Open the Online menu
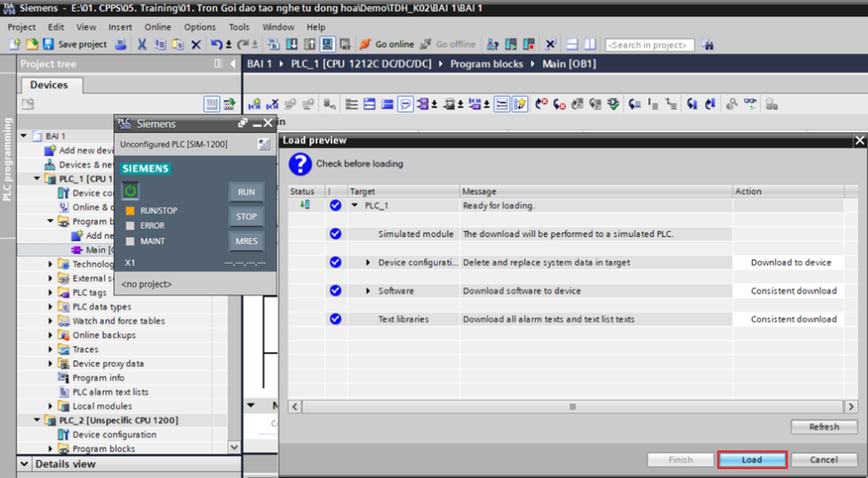 [158, 27]
